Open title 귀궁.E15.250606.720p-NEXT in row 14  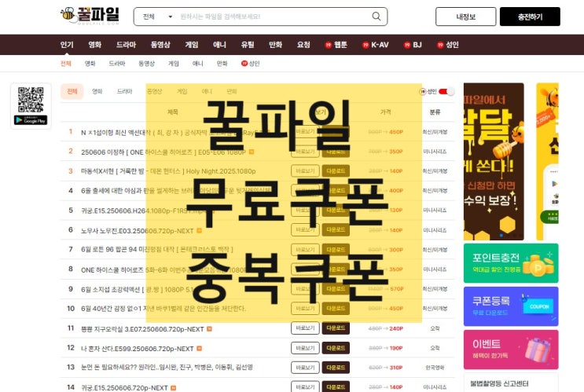[x=124, y=388]
